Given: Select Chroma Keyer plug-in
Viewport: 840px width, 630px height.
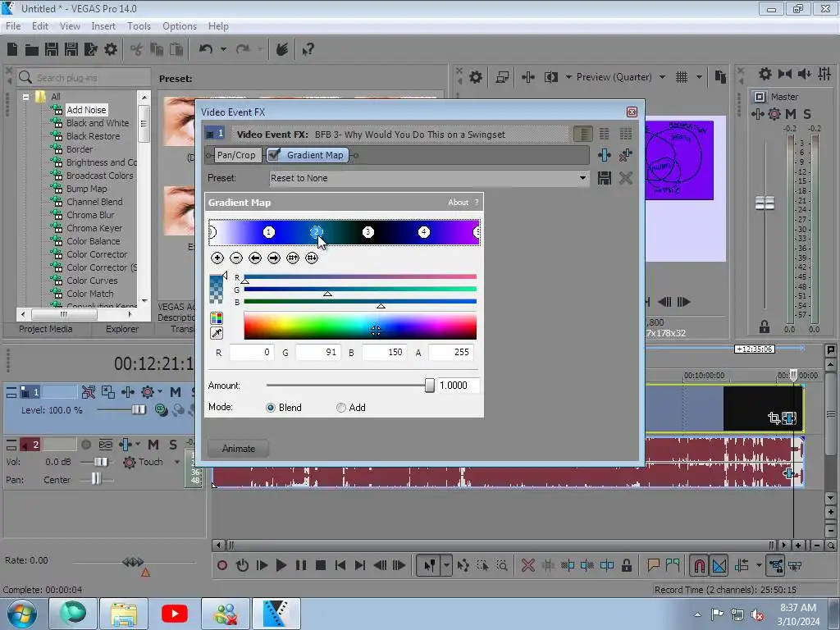Looking at the screenshot, I should (94, 228).
